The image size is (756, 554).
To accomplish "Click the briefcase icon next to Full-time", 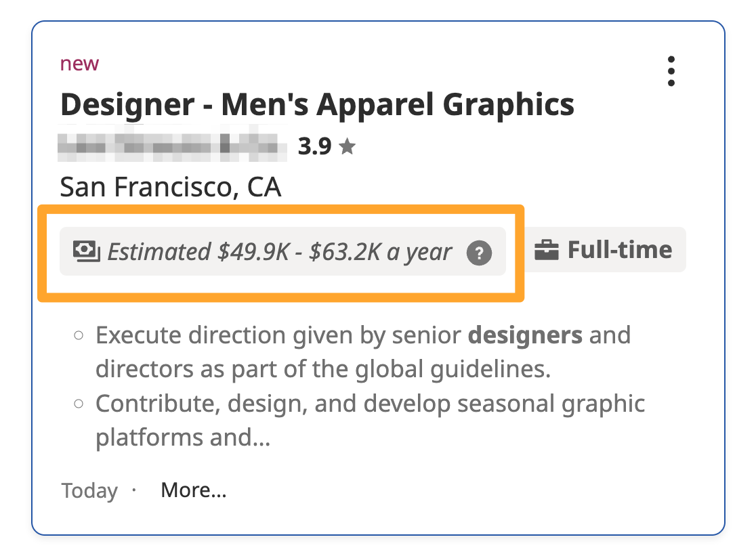I will click(x=546, y=250).
